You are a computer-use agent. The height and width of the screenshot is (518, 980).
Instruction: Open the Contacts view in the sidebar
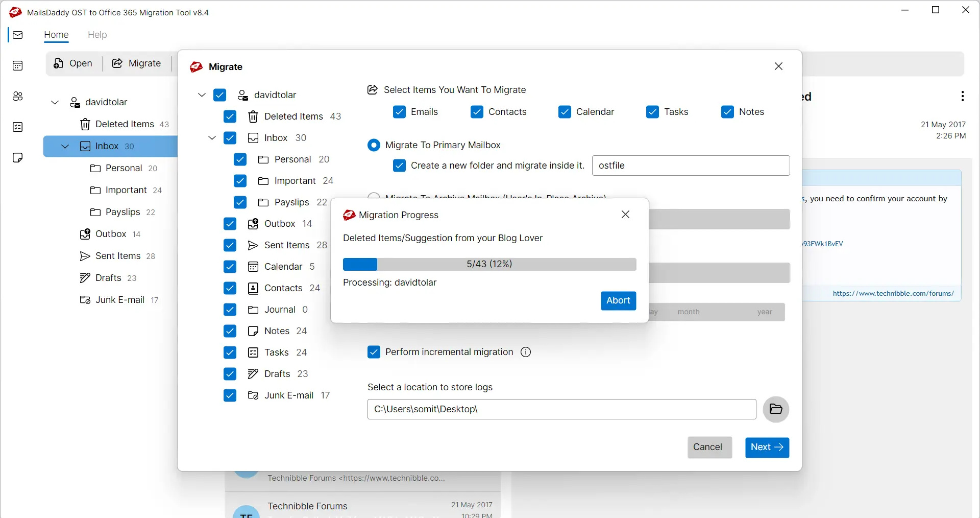(x=18, y=96)
